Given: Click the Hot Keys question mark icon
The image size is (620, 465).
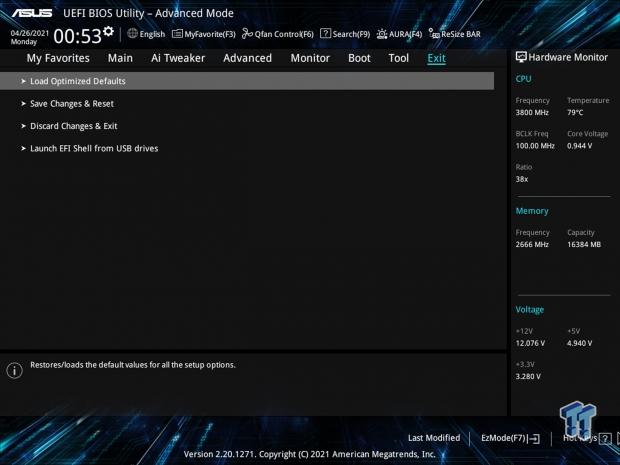Looking at the screenshot, I should click(605, 438).
